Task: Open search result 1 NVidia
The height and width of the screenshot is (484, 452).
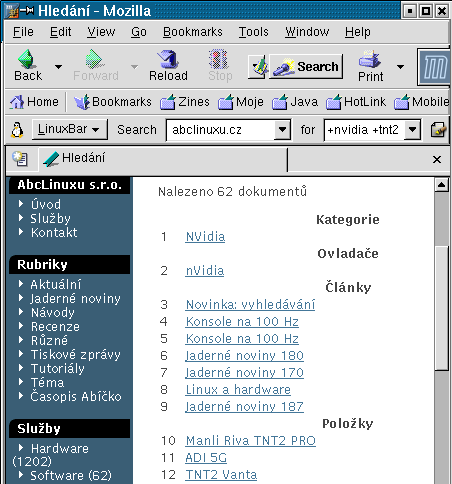Action: coord(205,237)
